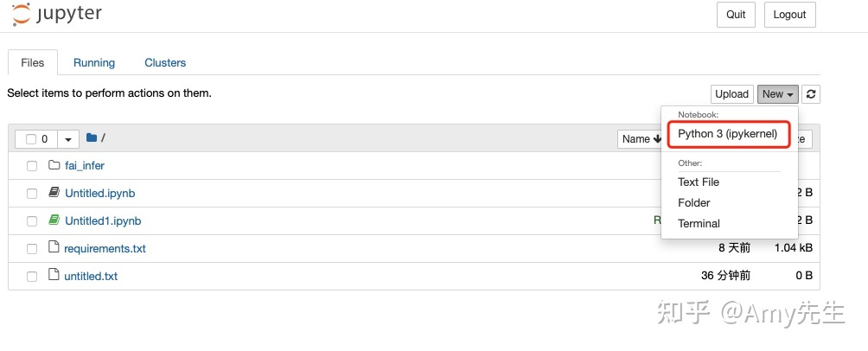The image size is (868, 351).
Task: Check the fai_infer folder checkbox
Action: [x=32, y=166]
